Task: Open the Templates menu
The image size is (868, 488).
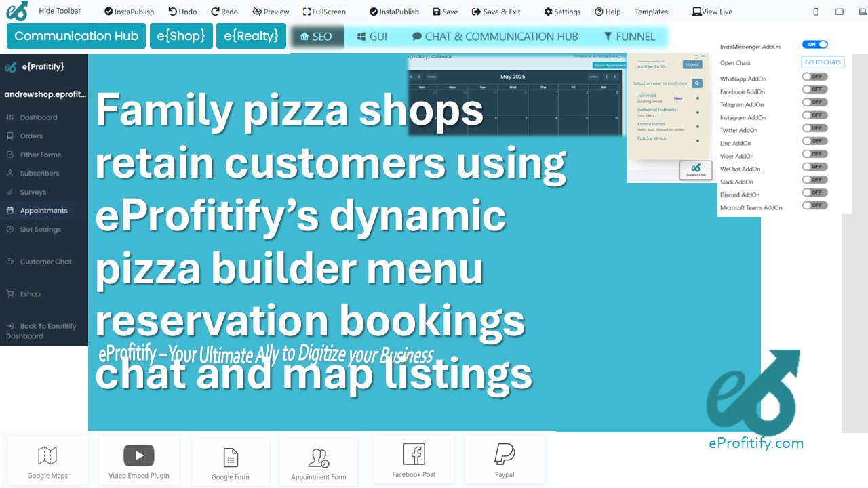Action: point(651,12)
